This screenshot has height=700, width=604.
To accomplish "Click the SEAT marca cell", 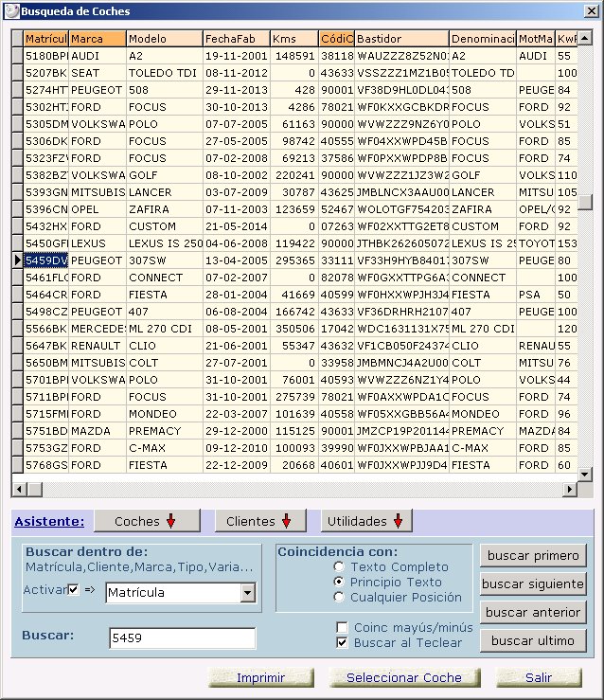I will 98,73.
